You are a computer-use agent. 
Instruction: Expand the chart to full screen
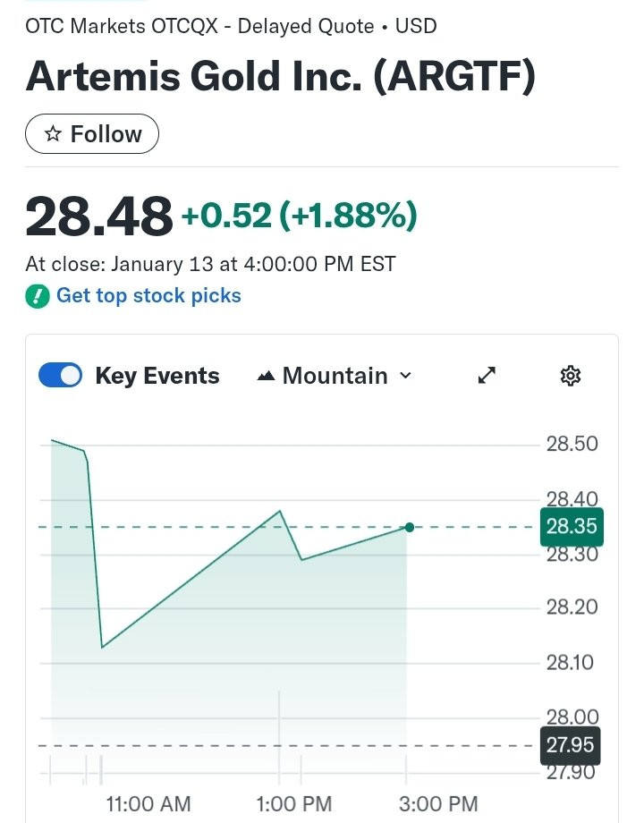(x=487, y=377)
